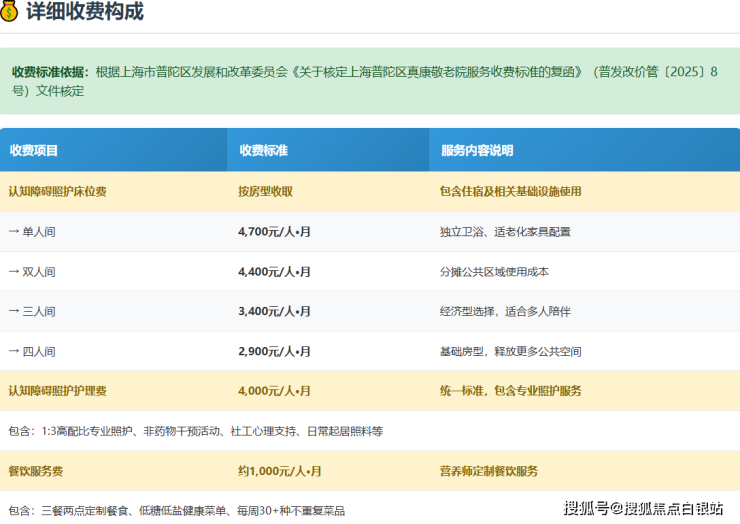Click the 收费标准依据 bold label
Screen dimensions: 740x524
(50, 73)
